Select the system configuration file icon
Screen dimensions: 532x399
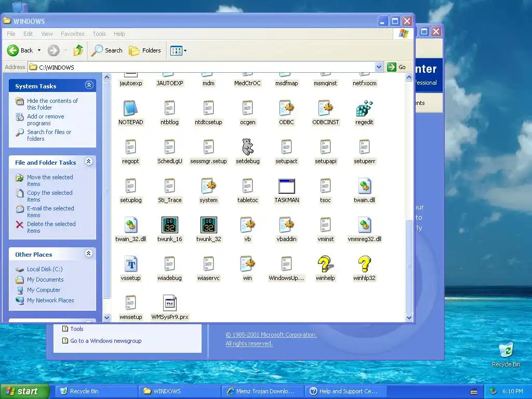coord(209,186)
